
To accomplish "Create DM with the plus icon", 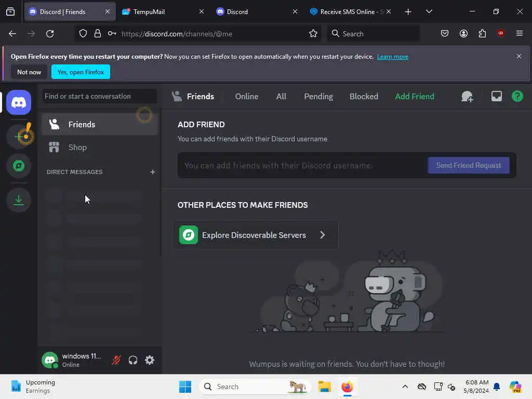I will [153, 172].
